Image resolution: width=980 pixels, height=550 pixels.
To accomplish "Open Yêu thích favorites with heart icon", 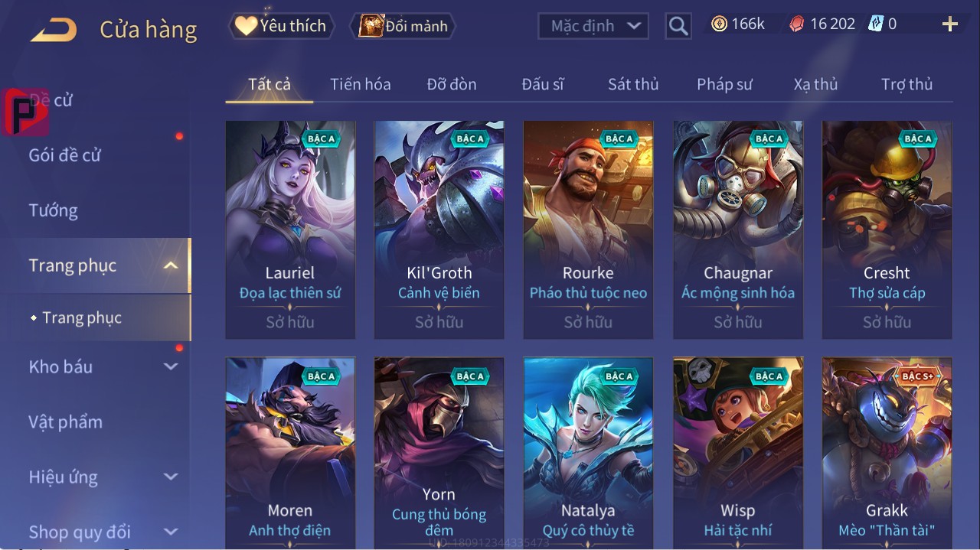I will click(x=282, y=26).
